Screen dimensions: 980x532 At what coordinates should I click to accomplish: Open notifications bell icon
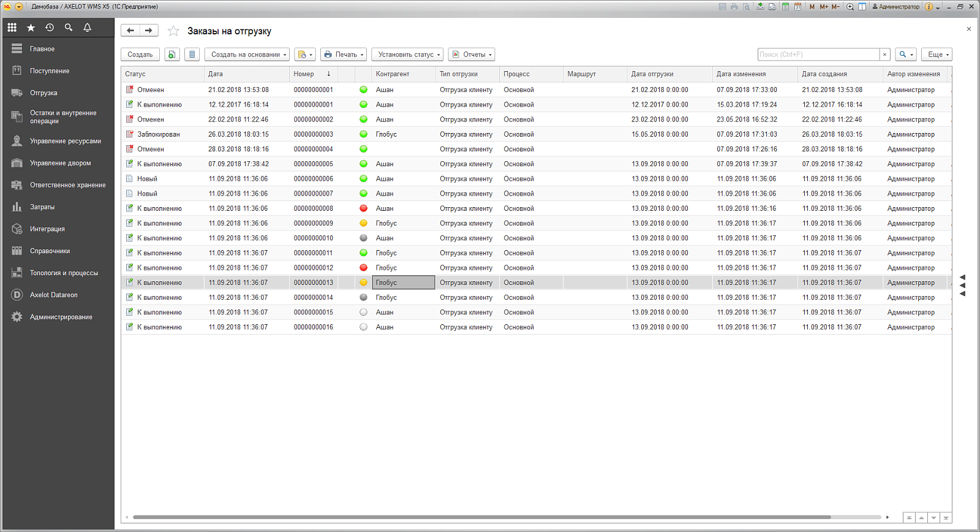coord(88,28)
